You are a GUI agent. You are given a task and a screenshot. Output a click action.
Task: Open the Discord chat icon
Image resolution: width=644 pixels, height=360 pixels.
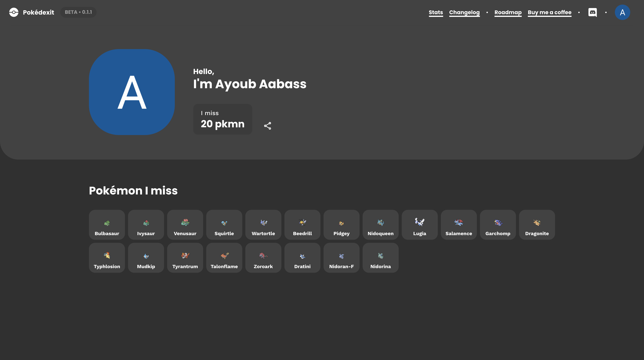(x=592, y=12)
